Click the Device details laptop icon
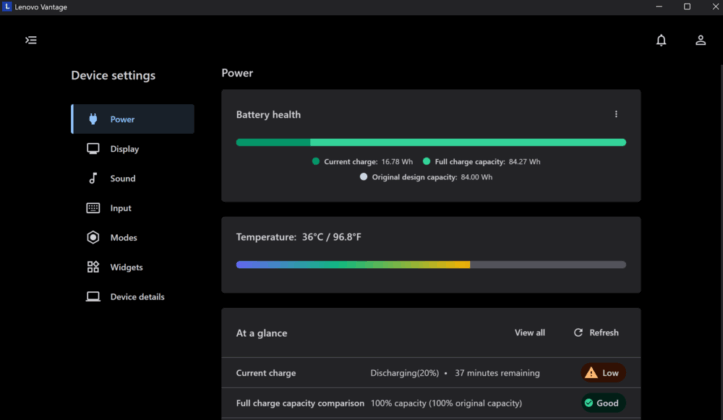This screenshot has height=420, width=723. [93, 296]
